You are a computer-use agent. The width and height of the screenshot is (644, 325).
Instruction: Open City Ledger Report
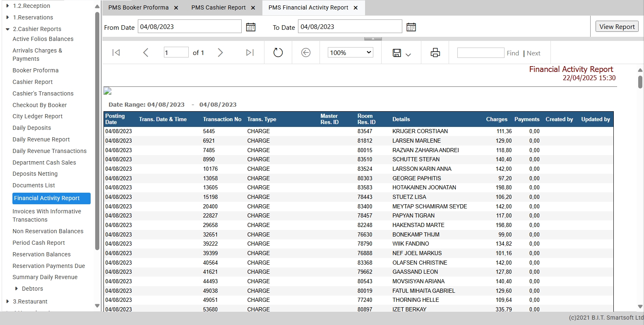point(38,116)
